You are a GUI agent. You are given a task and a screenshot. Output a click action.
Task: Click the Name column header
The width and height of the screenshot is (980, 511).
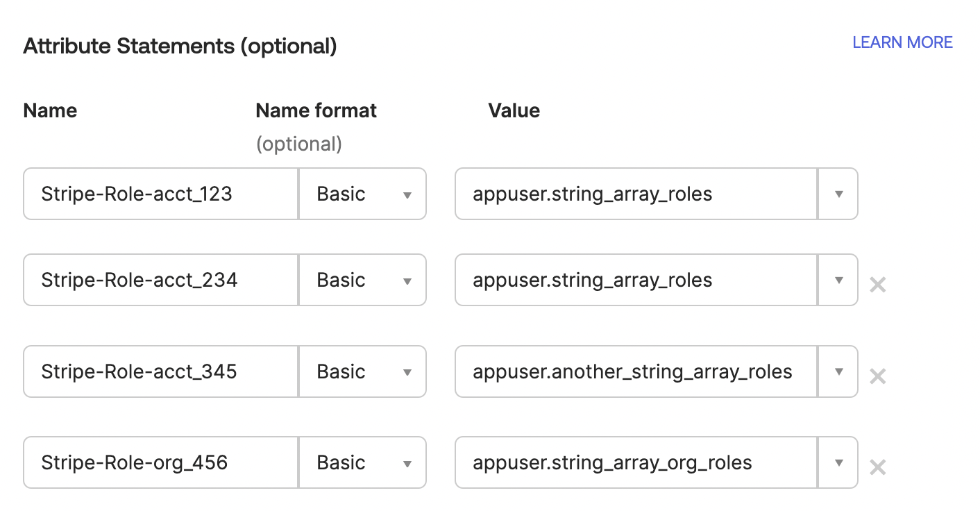[50, 110]
